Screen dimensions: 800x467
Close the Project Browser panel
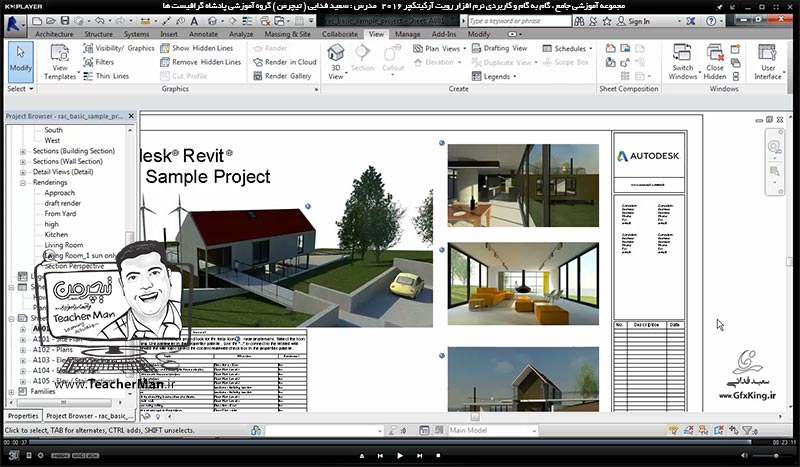pyautogui.click(x=131, y=116)
